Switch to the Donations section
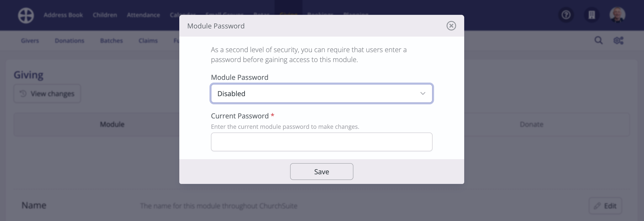 coord(69,41)
